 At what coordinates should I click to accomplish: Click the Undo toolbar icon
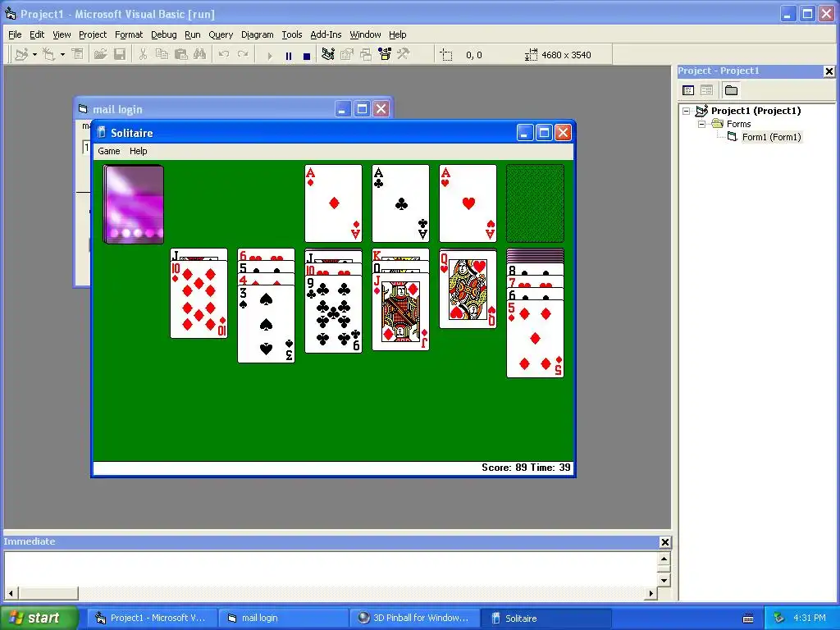(224, 55)
